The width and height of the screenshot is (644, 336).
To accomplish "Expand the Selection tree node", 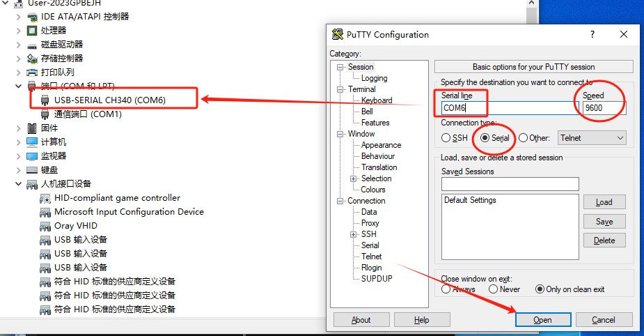I will [x=353, y=178].
